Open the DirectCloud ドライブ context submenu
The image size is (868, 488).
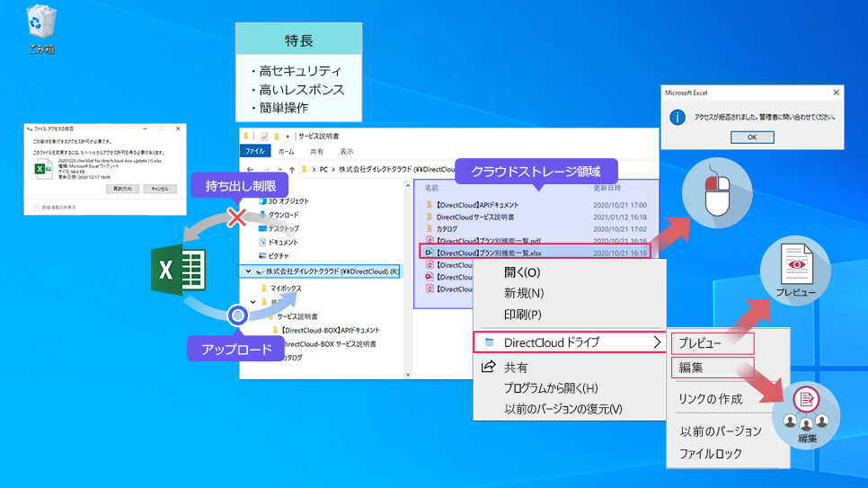569,342
